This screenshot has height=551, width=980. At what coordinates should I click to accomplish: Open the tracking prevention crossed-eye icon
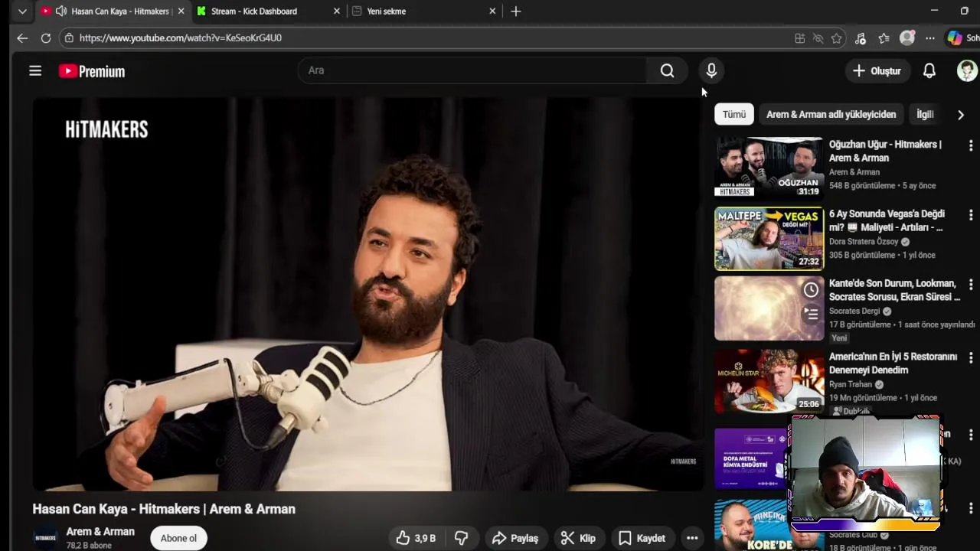click(x=818, y=38)
